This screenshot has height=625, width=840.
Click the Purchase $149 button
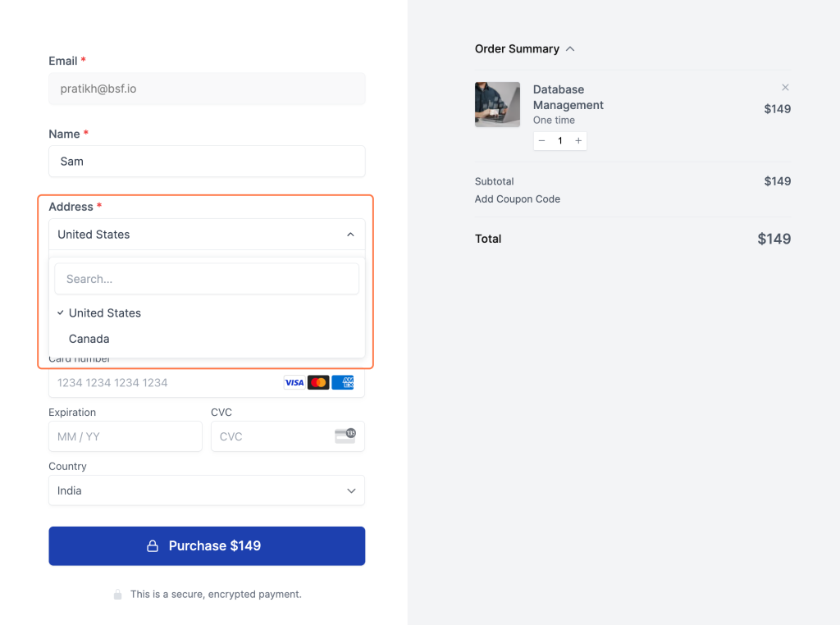pyautogui.click(x=207, y=545)
